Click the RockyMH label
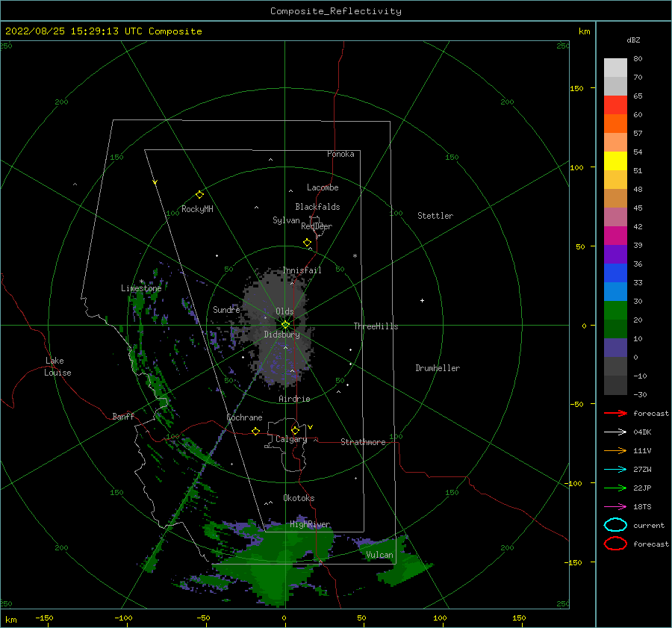The width and height of the screenshot is (672, 628). point(197,209)
